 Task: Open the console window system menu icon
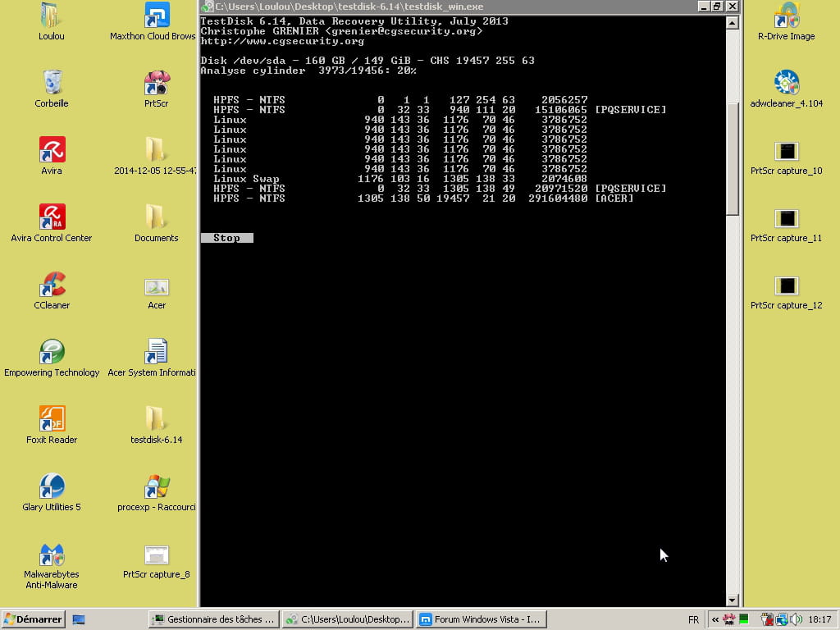pyautogui.click(x=208, y=7)
